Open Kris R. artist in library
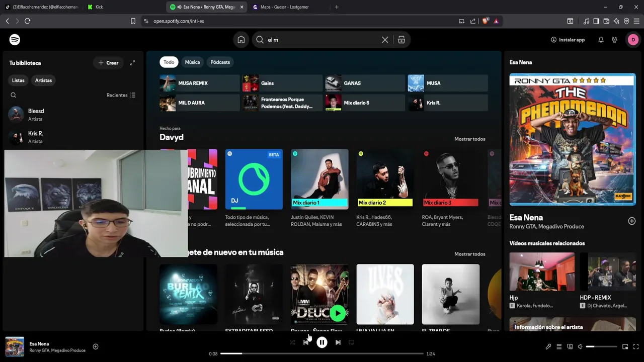644x362 pixels. tap(73, 137)
